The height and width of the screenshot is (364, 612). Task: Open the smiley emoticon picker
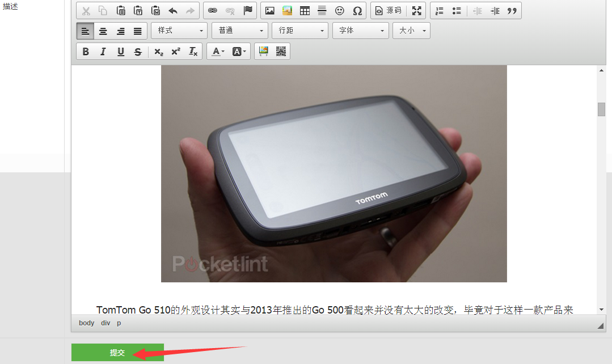tap(340, 11)
